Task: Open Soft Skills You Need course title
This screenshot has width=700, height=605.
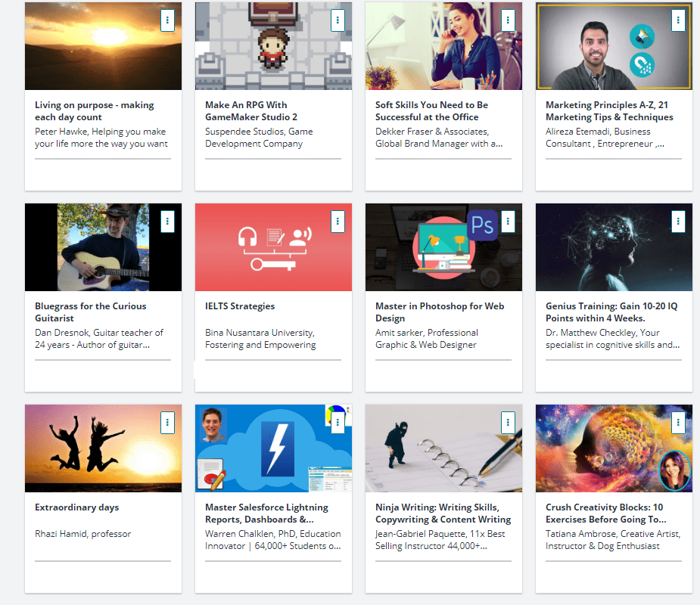Action: click(x=431, y=111)
